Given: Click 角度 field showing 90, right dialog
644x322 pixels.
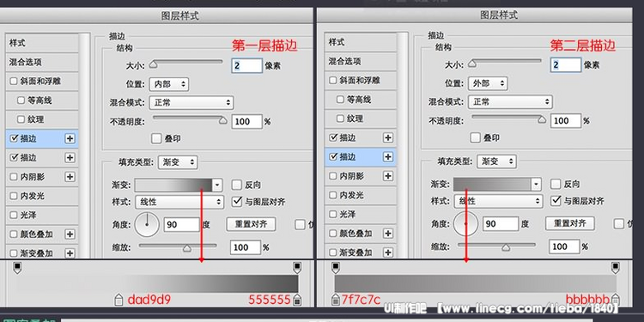Looking at the screenshot, I should 501,224.
